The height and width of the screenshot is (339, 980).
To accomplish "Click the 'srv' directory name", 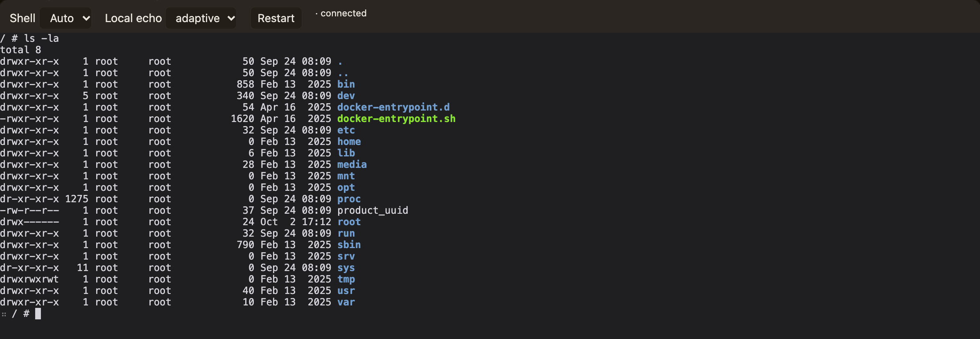I will 346,256.
